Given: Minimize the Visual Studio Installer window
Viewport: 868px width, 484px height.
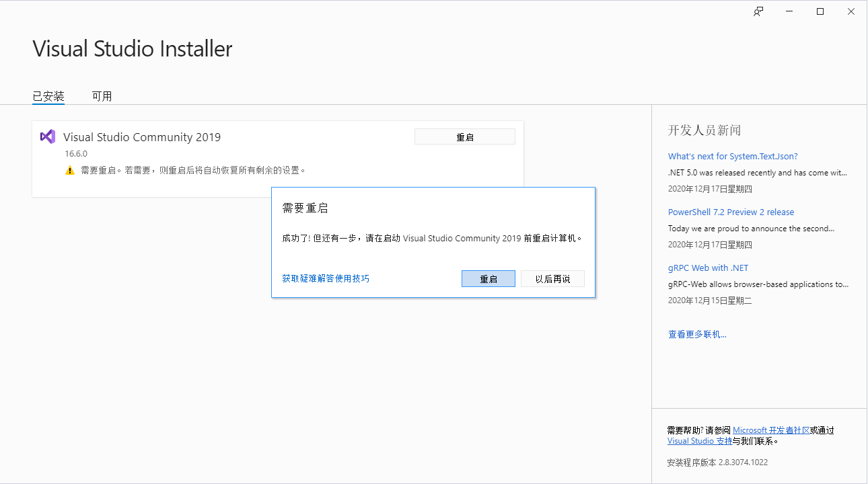Looking at the screenshot, I should pyautogui.click(x=789, y=11).
